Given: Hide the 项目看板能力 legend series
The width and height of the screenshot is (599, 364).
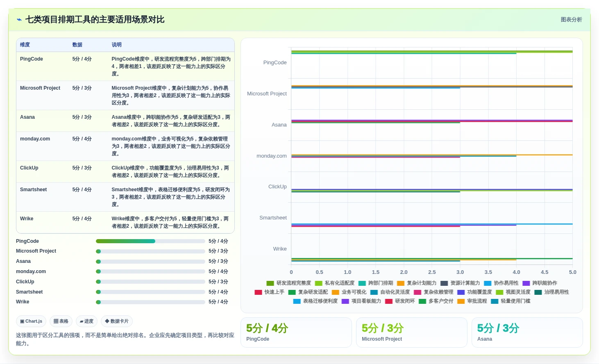Looking at the screenshot, I should (361, 301).
